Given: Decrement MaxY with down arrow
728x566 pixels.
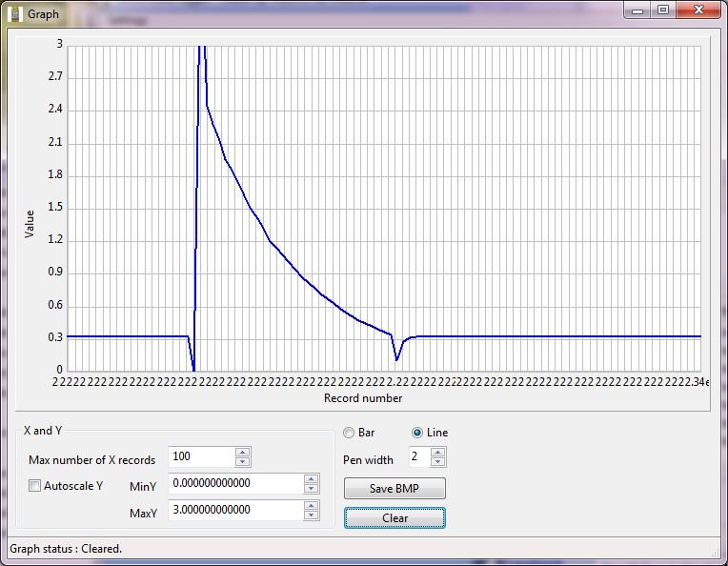Looking at the screenshot, I should pyautogui.click(x=311, y=515).
